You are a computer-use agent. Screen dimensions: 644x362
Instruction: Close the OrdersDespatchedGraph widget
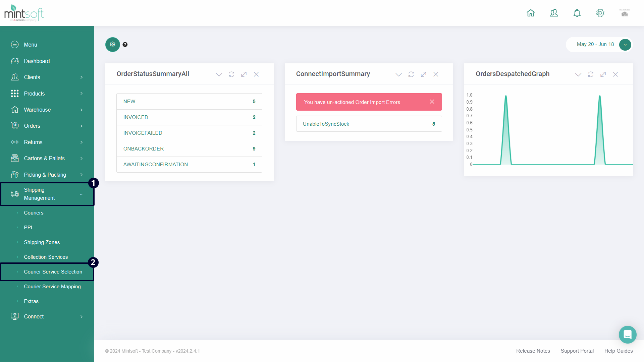tap(615, 74)
